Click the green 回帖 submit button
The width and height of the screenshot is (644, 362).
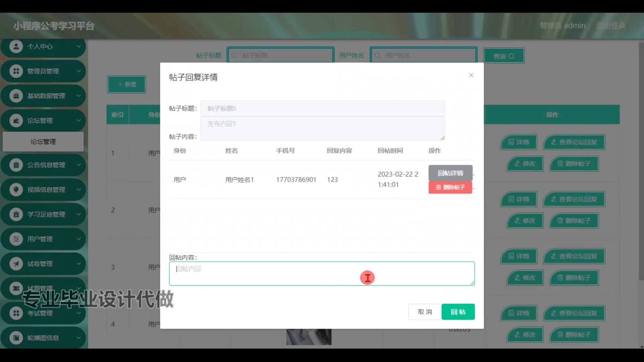click(458, 312)
